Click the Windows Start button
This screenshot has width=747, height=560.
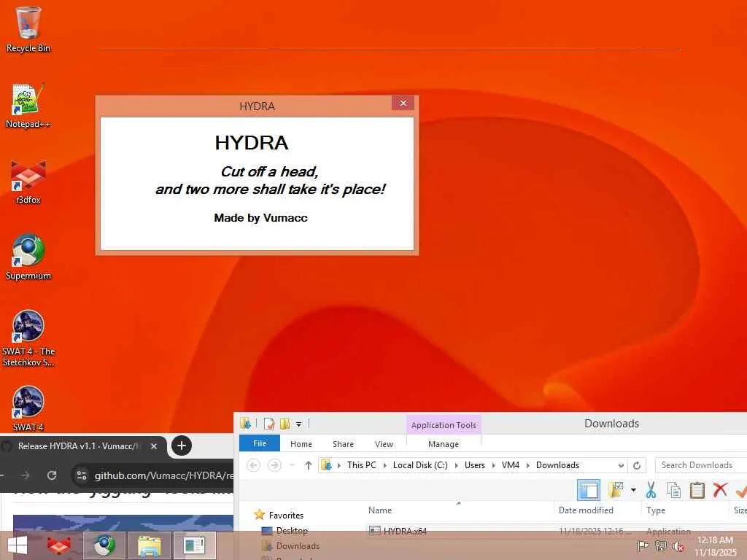(18, 545)
